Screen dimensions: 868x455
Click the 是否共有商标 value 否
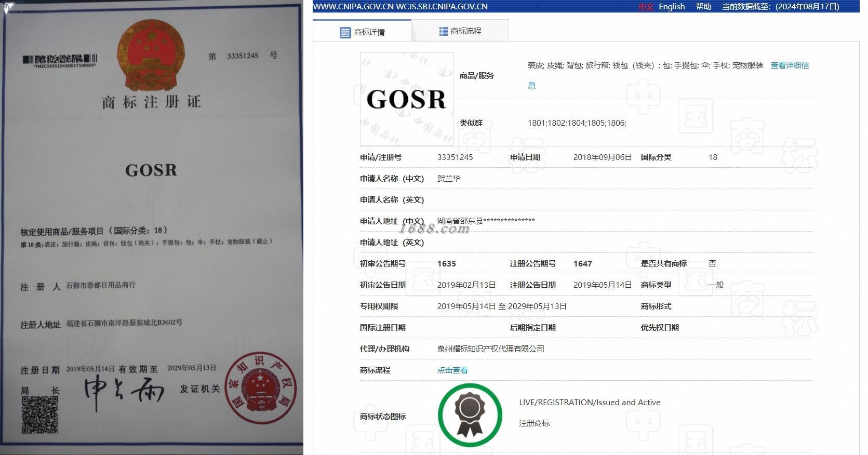coord(712,264)
